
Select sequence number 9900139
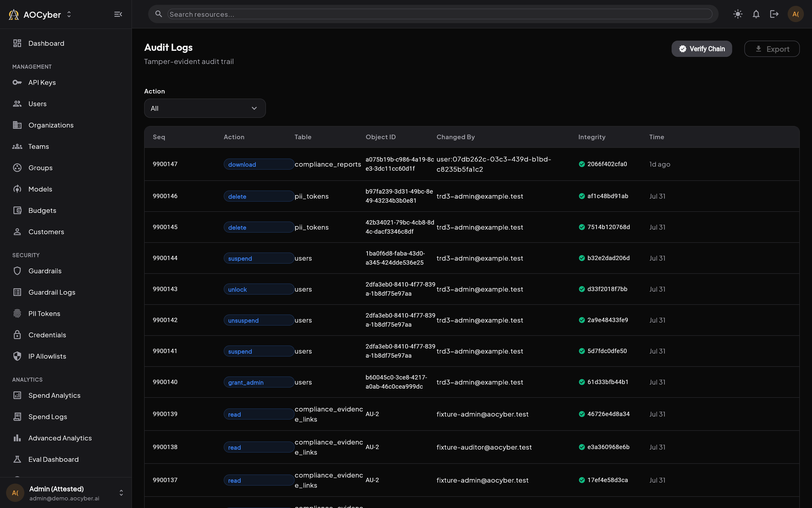(x=165, y=414)
